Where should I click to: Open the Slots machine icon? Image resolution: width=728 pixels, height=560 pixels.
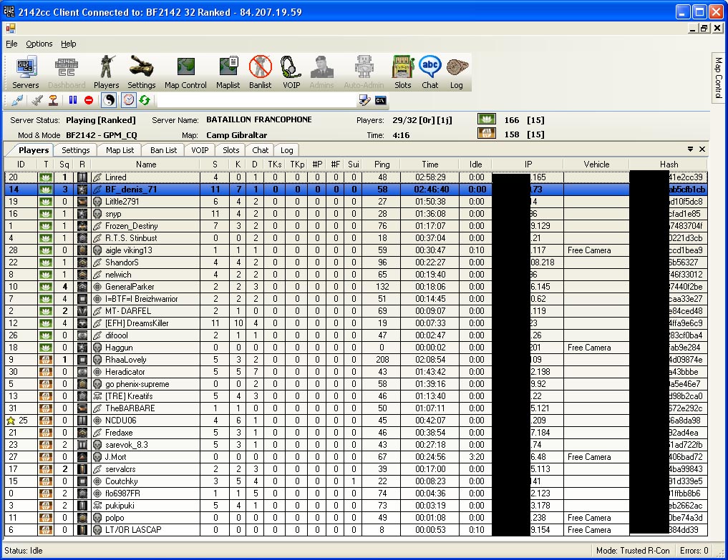click(402, 73)
